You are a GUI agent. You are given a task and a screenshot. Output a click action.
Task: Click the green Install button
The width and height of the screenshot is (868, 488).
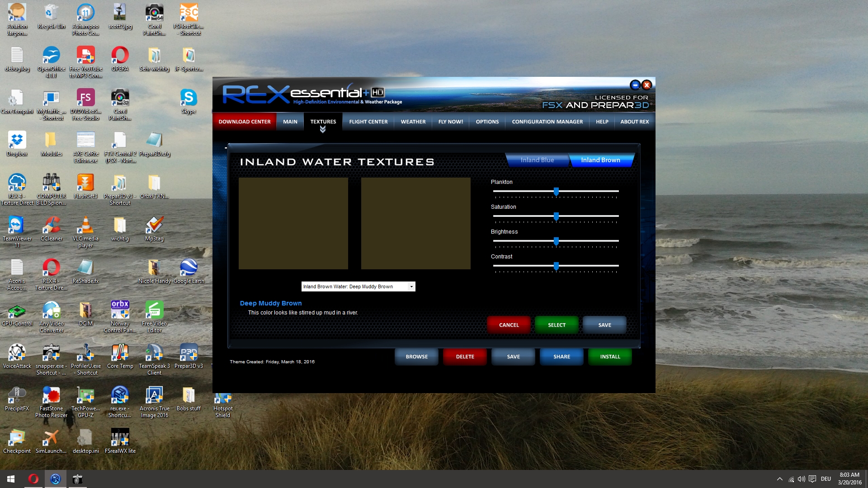610,357
